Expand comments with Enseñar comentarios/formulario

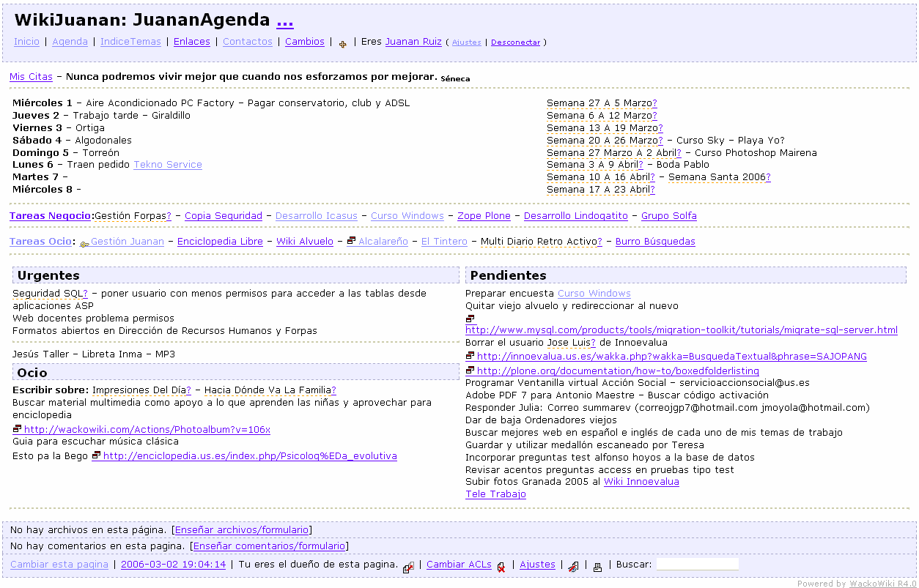(269, 546)
